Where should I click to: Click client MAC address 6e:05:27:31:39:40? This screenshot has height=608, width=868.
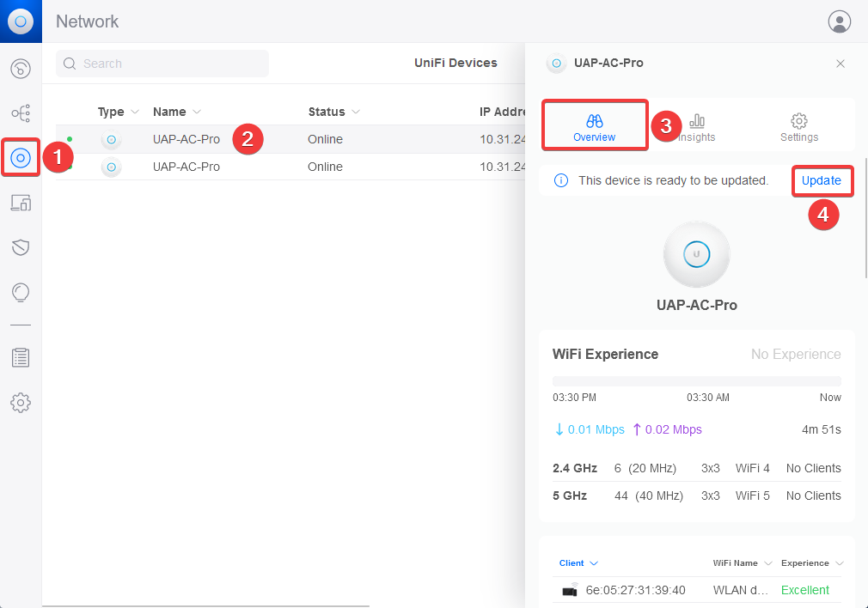point(635,590)
